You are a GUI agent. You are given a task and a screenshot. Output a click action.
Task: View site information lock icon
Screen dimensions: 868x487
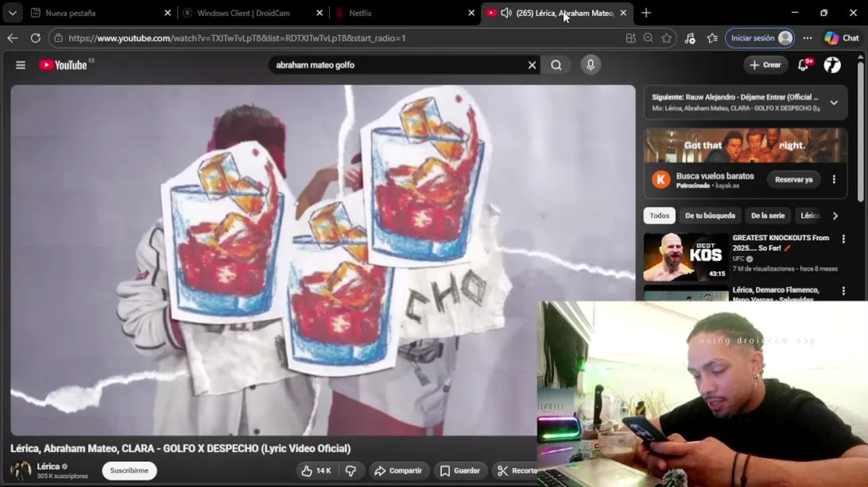58,38
